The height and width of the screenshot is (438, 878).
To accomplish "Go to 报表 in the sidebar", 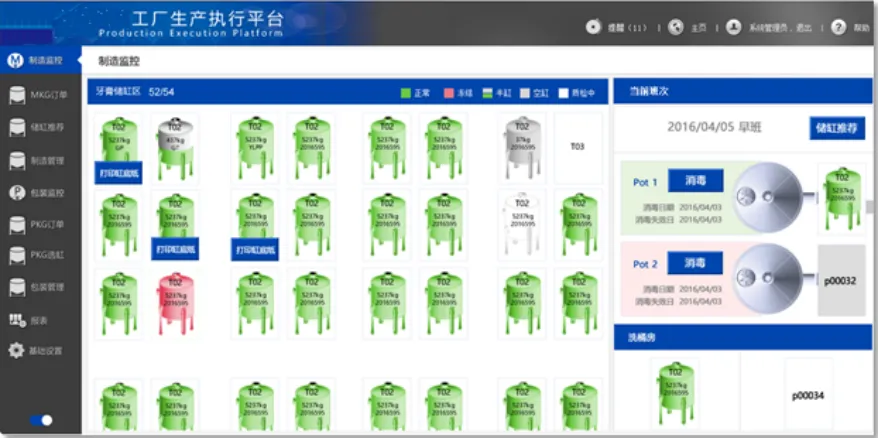I will 40,320.
